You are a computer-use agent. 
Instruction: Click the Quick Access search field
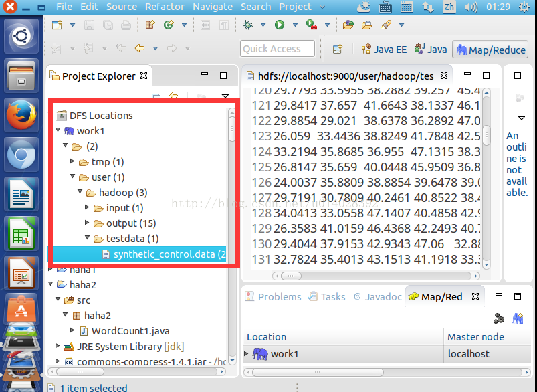point(278,49)
